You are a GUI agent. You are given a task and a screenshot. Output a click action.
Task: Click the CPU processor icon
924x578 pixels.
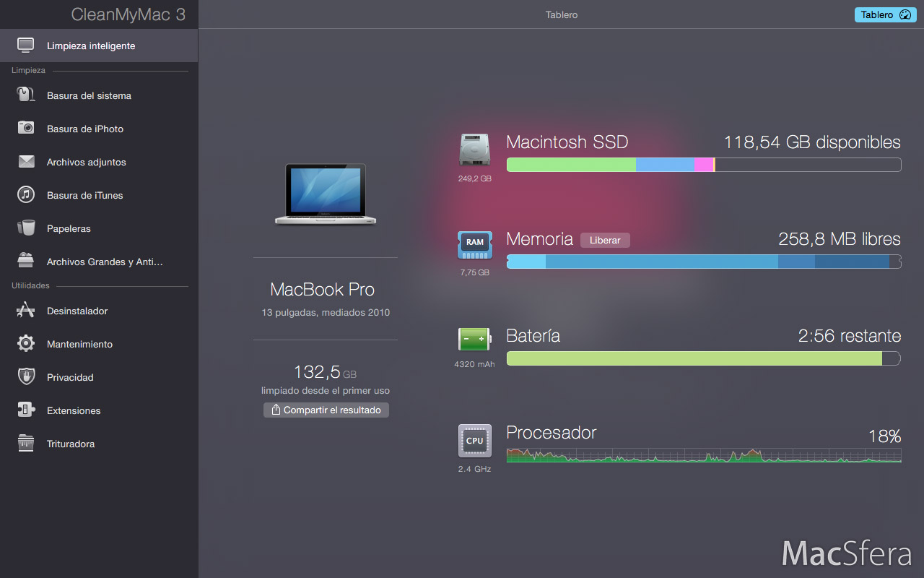(x=474, y=441)
